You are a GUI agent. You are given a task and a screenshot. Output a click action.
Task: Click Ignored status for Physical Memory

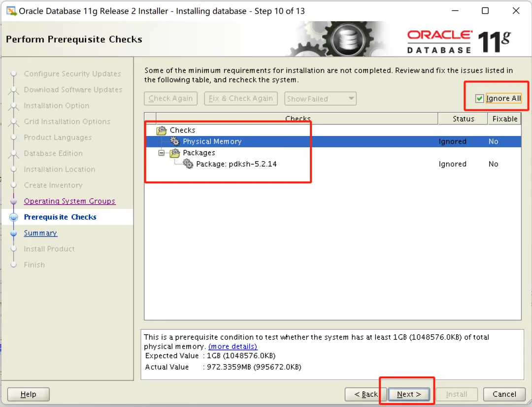(x=452, y=141)
